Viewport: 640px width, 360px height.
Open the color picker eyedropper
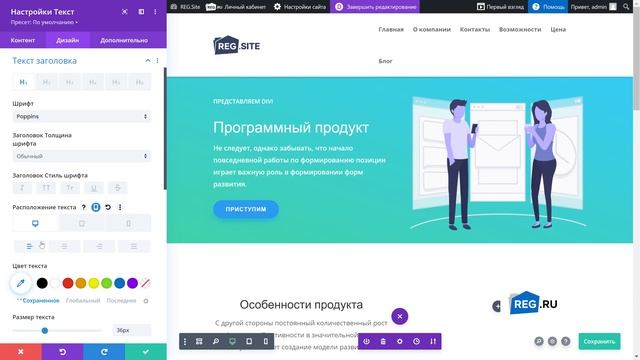[x=21, y=283]
